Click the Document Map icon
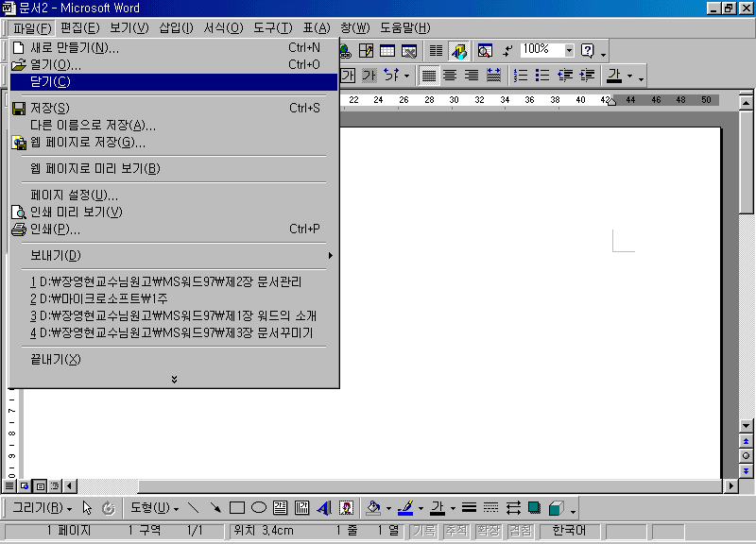This screenshot has height=544, width=756. pos(485,51)
